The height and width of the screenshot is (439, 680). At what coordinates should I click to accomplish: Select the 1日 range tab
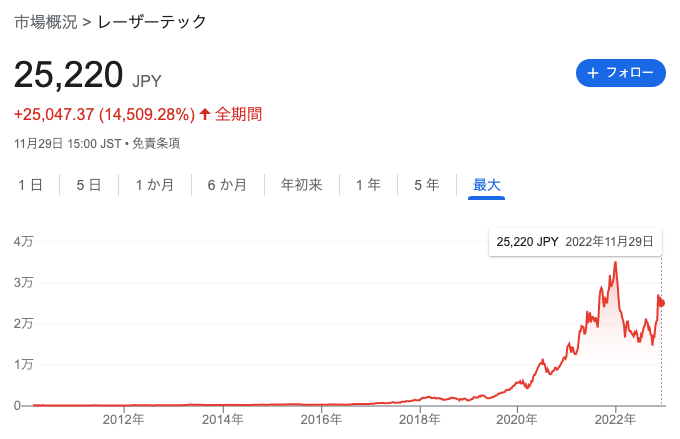click(30, 185)
